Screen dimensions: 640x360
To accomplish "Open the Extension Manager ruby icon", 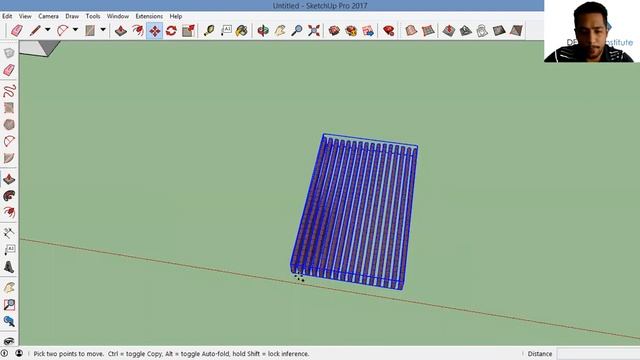I will point(389,31).
